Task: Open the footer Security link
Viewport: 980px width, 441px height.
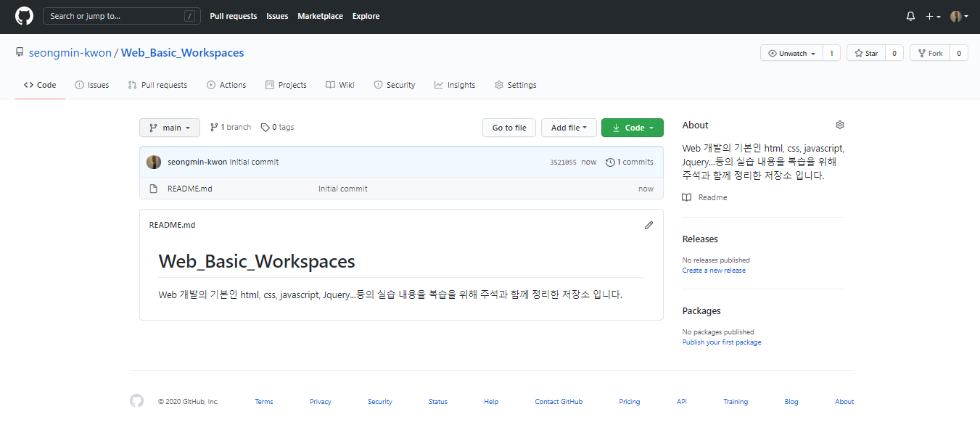Action: 380,402
